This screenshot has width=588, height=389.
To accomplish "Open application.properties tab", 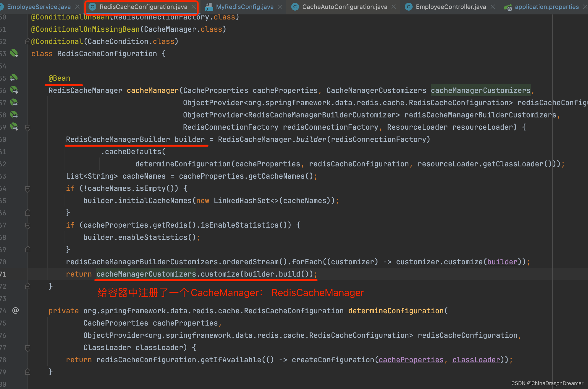I will click(x=547, y=7).
